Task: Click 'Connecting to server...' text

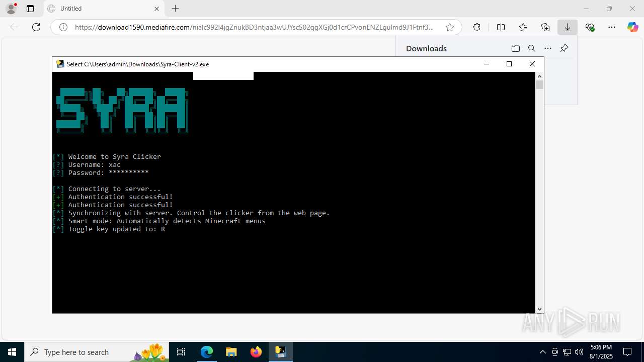Action: tap(115, 189)
